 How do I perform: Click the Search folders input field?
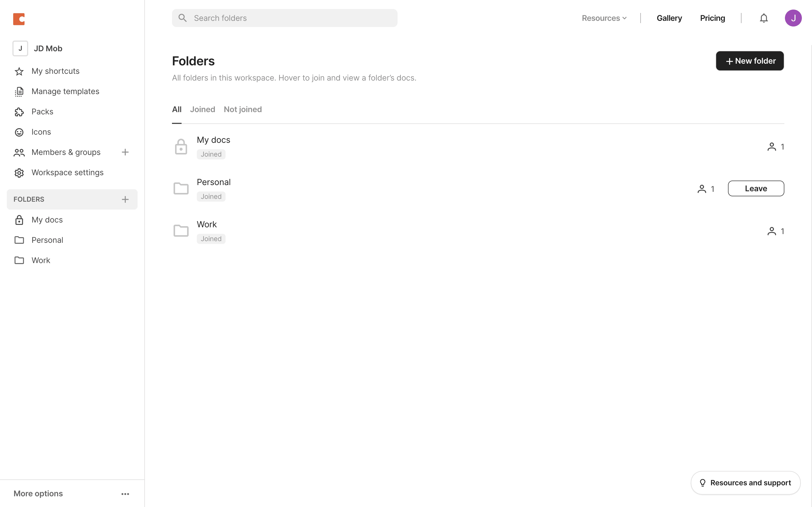(x=284, y=18)
